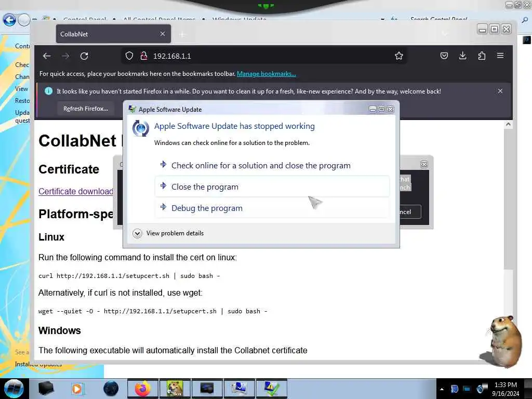Viewport: 532px width, 399px height.
Task: Open the Certificate download link
Action: (x=76, y=191)
